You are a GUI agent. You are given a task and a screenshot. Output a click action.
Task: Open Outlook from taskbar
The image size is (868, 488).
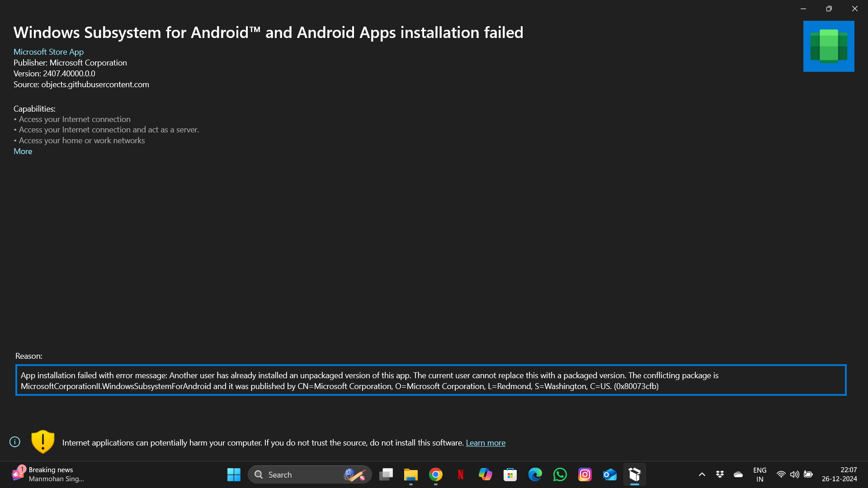pyautogui.click(x=610, y=474)
